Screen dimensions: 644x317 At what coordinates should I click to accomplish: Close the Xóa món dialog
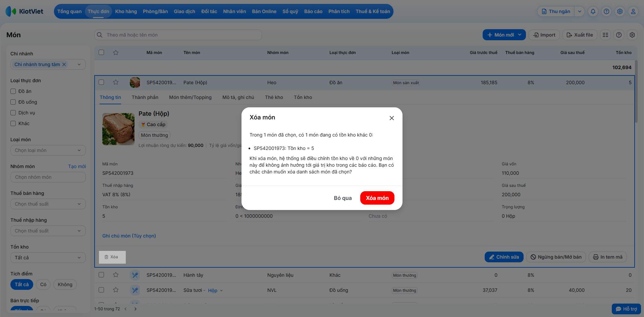[391, 118]
